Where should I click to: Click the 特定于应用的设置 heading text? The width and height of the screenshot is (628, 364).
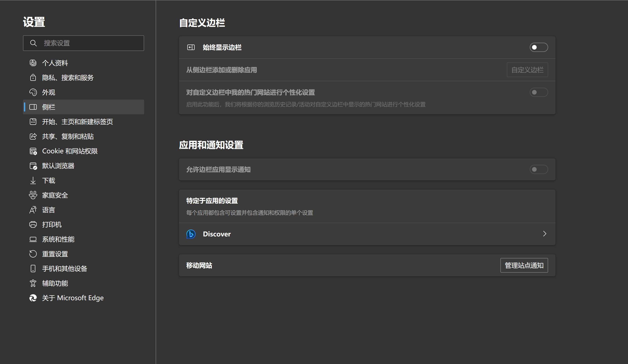point(212,201)
